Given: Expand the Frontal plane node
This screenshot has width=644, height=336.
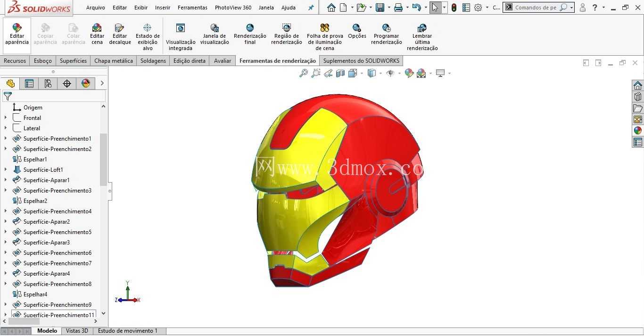Looking at the screenshot, I should click(x=6, y=118).
